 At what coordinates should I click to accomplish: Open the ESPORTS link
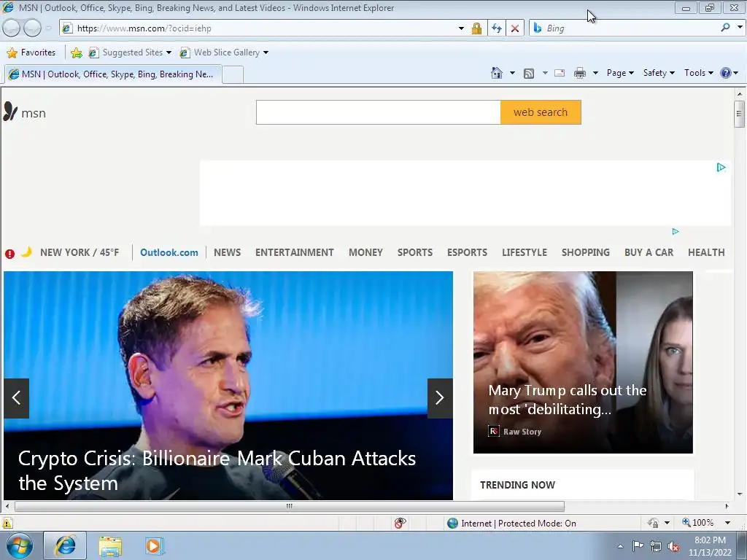click(467, 252)
